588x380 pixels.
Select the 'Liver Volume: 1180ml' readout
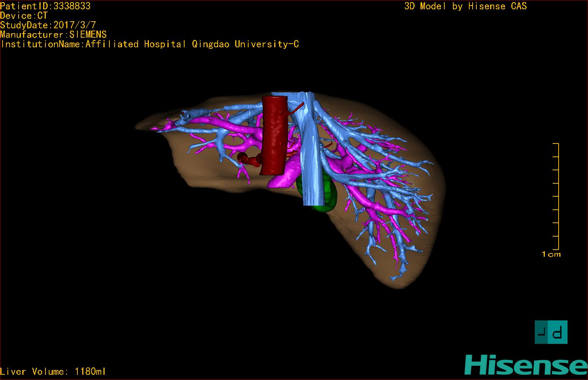pyautogui.click(x=53, y=371)
